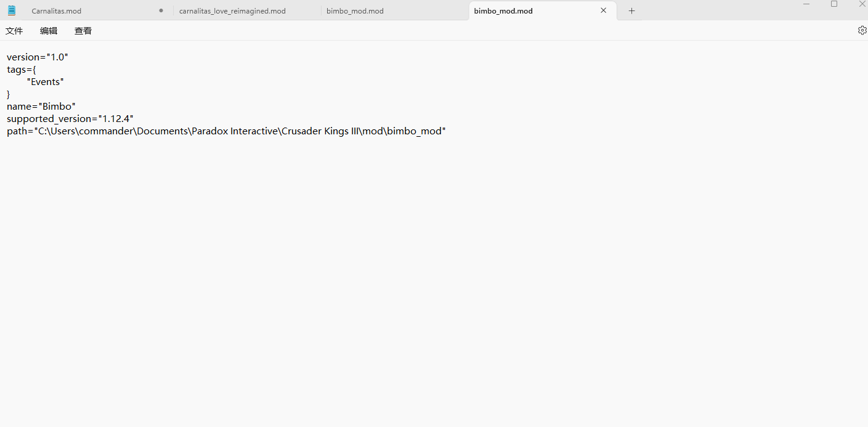Close the Notepad window

pos(862,4)
